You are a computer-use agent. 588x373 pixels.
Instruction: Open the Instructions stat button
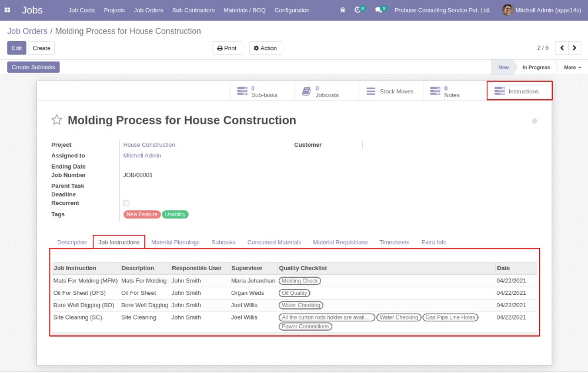pyautogui.click(x=519, y=91)
